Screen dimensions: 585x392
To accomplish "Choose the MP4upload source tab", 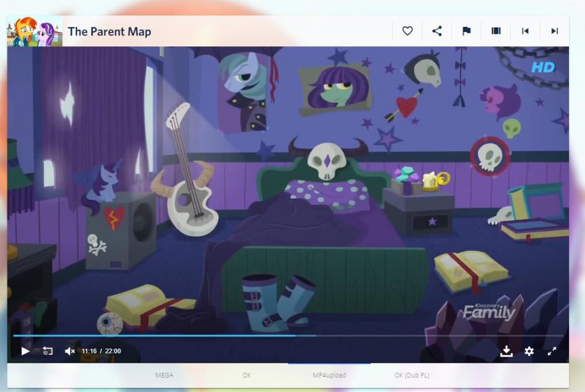I will 329,375.
